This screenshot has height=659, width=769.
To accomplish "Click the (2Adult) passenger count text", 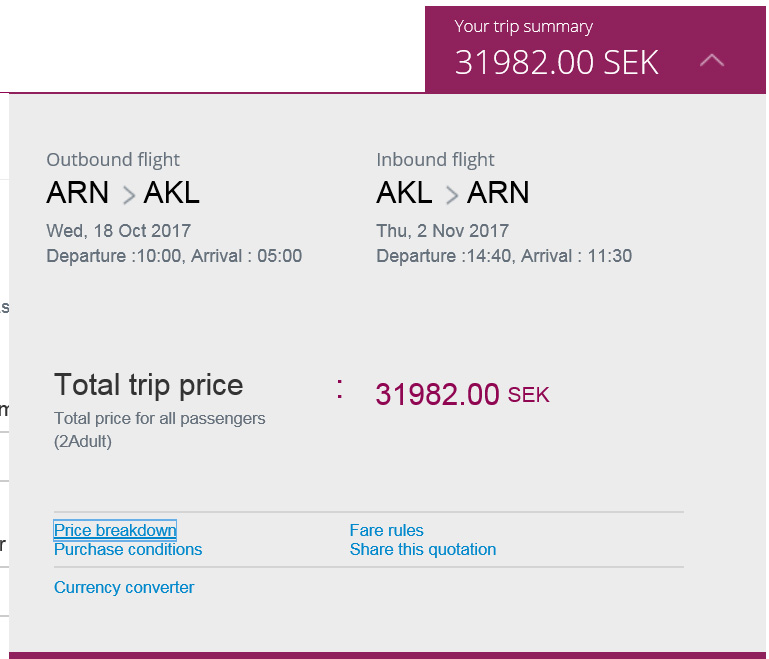I will [x=83, y=441].
